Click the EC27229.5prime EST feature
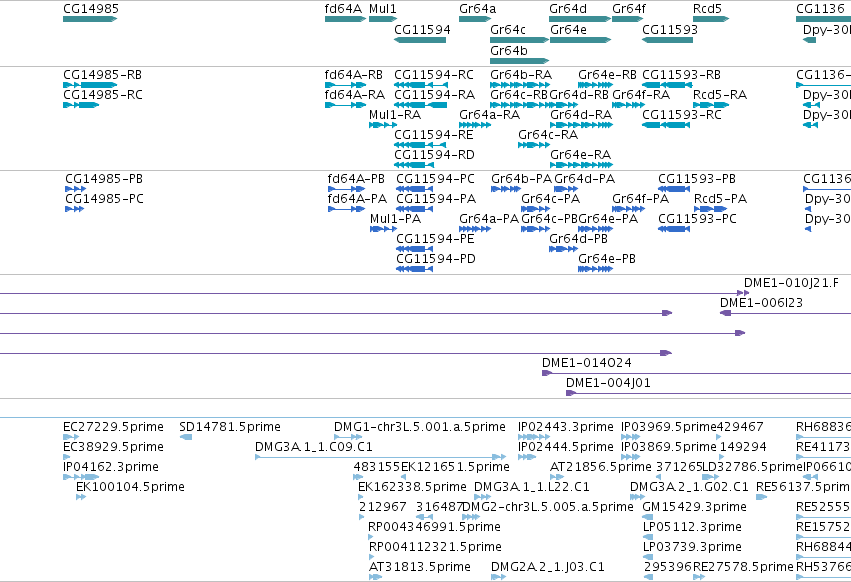 (x=71, y=437)
